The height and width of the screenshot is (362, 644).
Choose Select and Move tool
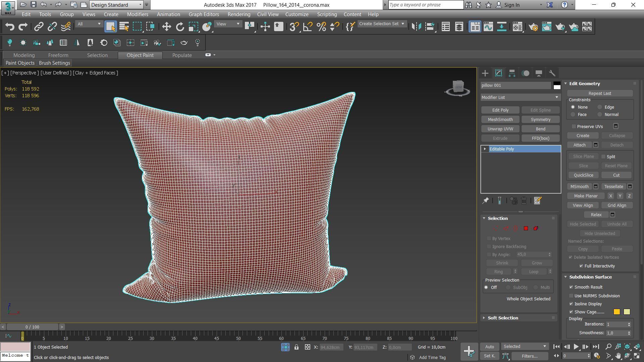pyautogui.click(x=166, y=27)
